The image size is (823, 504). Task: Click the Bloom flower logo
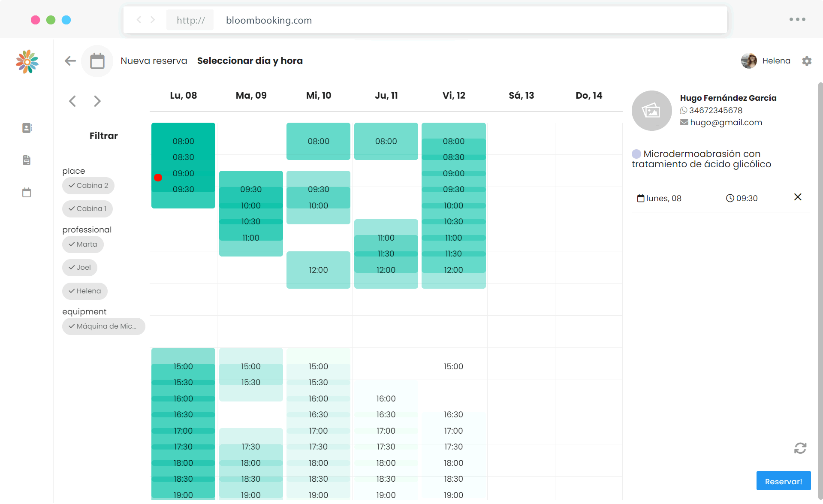(27, 61)
